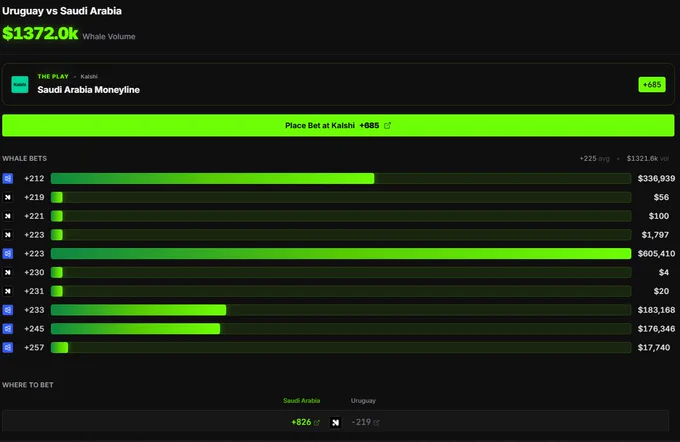The width and height of the screenshot is (680, 442).
Task: Click the +231 odds value
Action: pyautogui.click(x=34, y=291)
